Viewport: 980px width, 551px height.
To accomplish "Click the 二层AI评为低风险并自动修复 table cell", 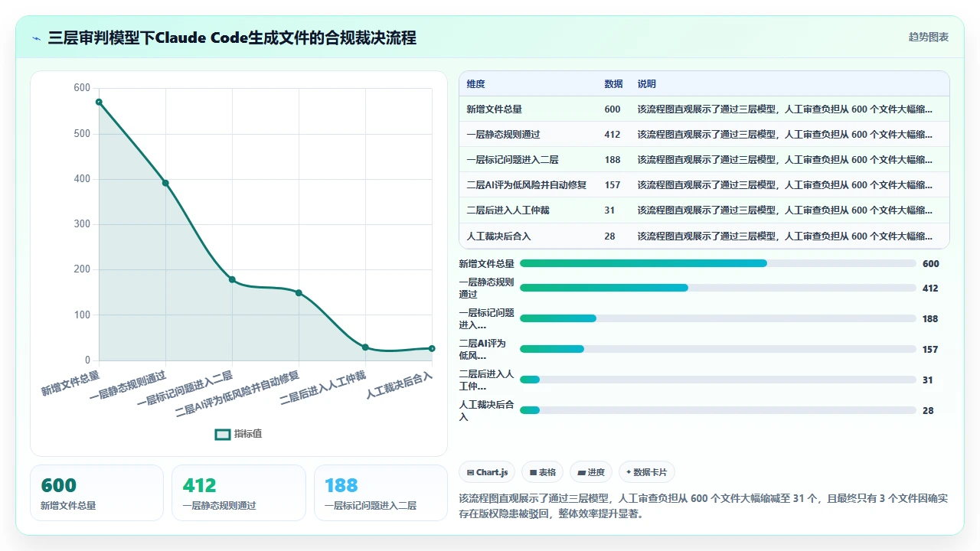I will [526, 185].
